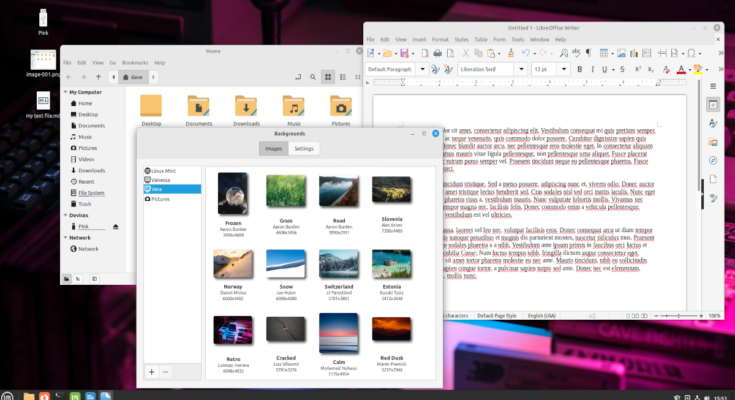
Task: Toggle the file manager location entry button
Action: pyautogui.click(x=299, y=76)
